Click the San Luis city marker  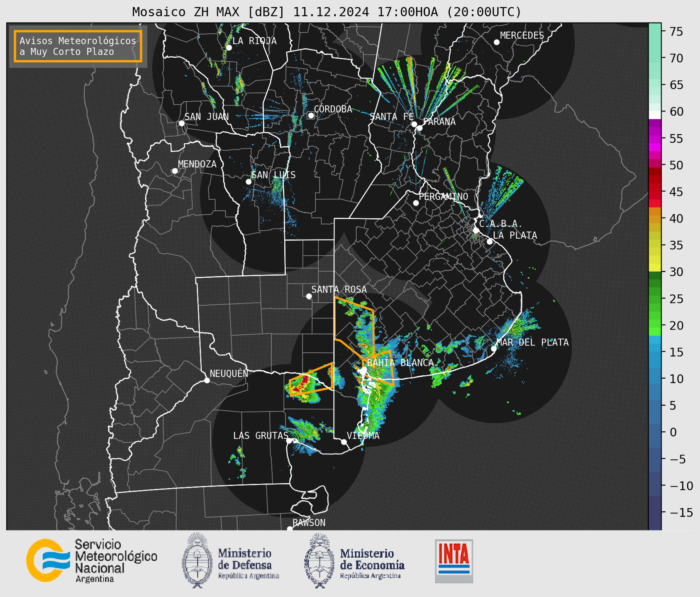pyautogui.click(x=249, y=181)
